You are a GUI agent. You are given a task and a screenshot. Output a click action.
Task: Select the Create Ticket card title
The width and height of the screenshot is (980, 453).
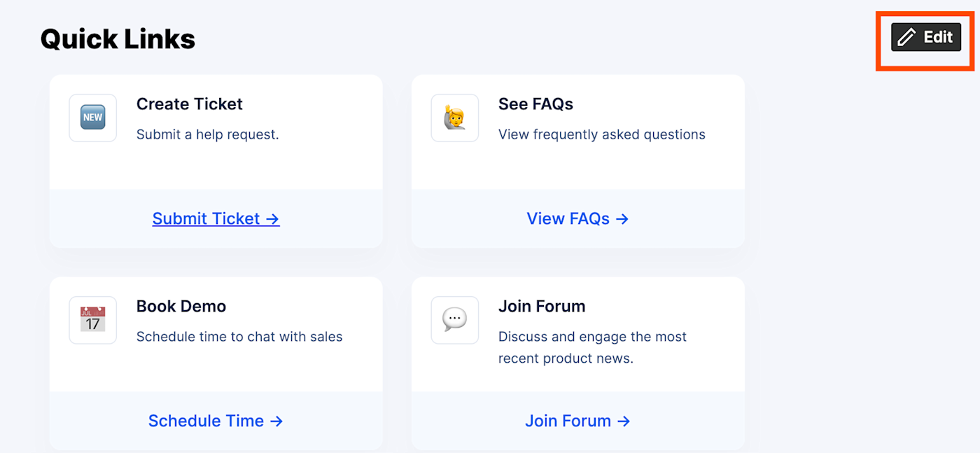tap(190, 104)
